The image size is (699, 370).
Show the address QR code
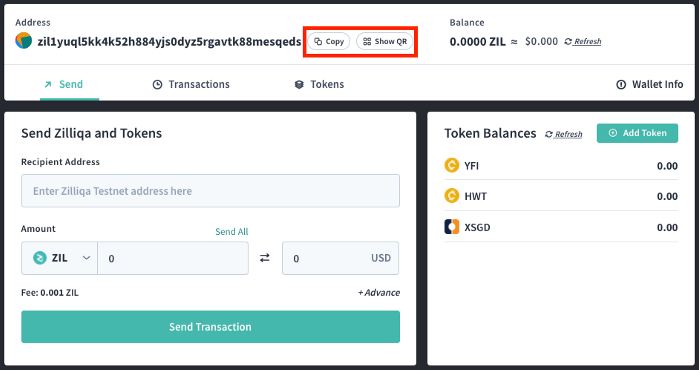coord(385,41)
